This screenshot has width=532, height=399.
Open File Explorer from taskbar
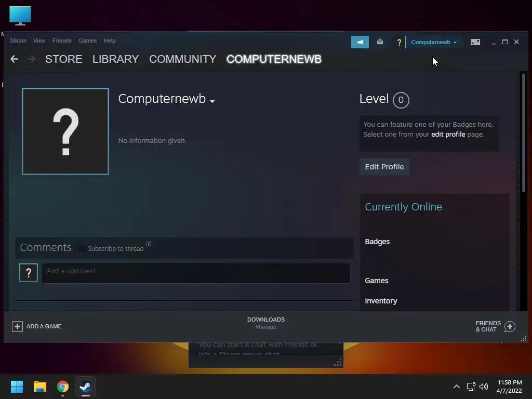coord(39,387)
